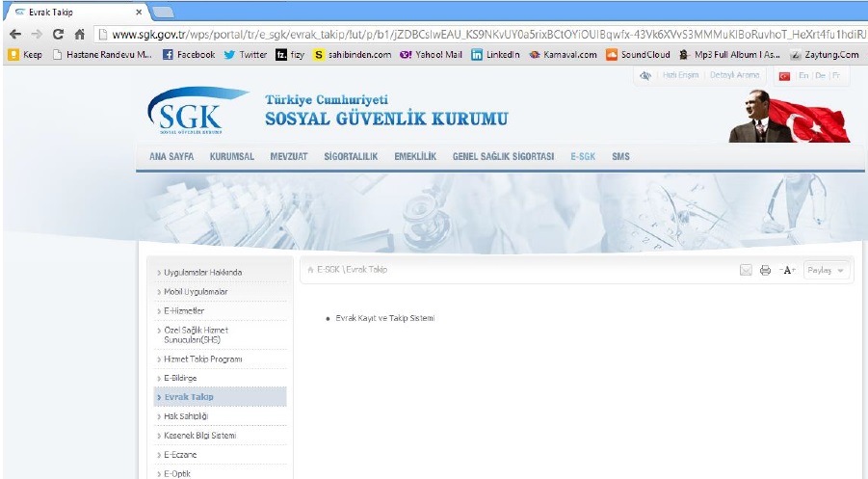Select the Evrak Takip browser tab
This screenshot has height=479, width=868.
coord(75,12)
